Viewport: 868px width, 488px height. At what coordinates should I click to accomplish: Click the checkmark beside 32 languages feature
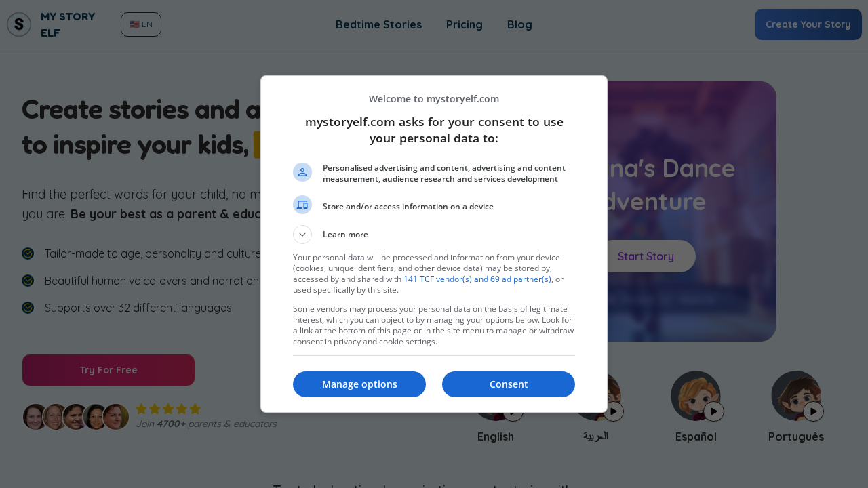coord(28,308)
